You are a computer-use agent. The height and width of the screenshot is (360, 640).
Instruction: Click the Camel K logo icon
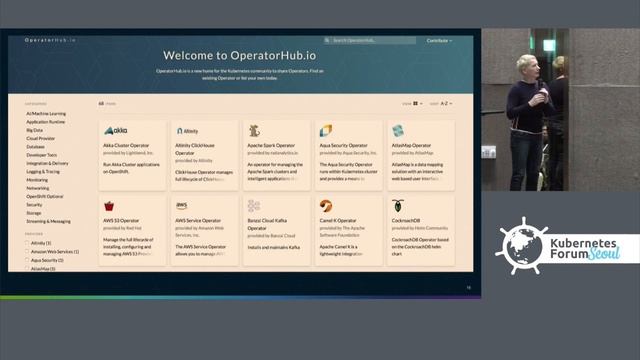(326, 206)
